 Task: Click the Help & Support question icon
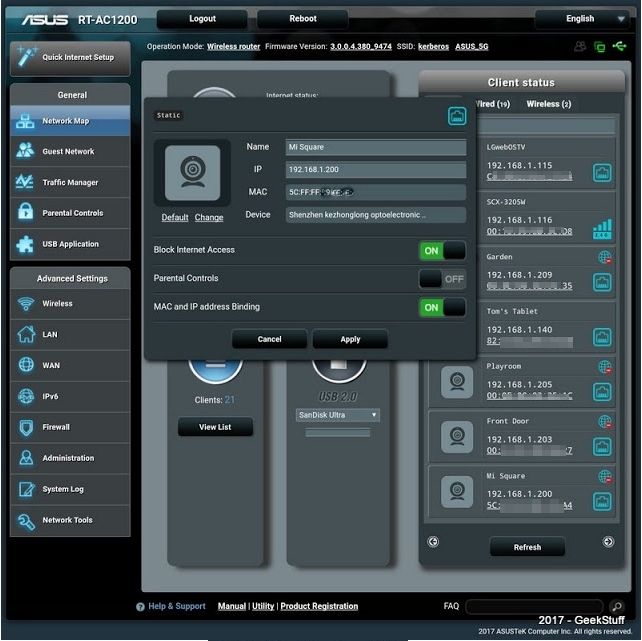pyautogui.click(x=140, y=607)
